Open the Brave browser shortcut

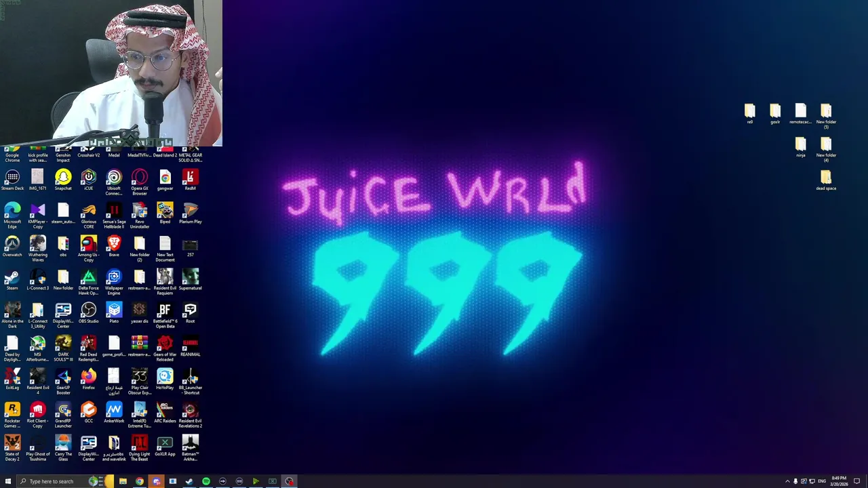tap(114, 247)
